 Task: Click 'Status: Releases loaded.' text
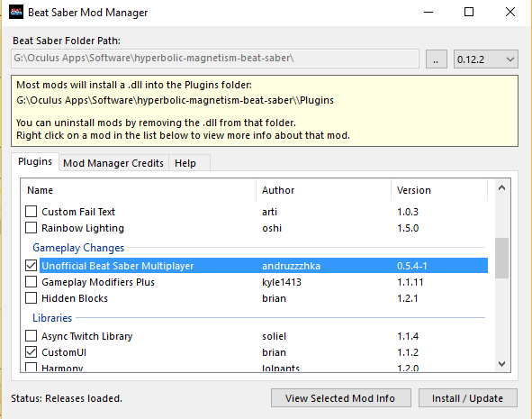pos(67,398)
